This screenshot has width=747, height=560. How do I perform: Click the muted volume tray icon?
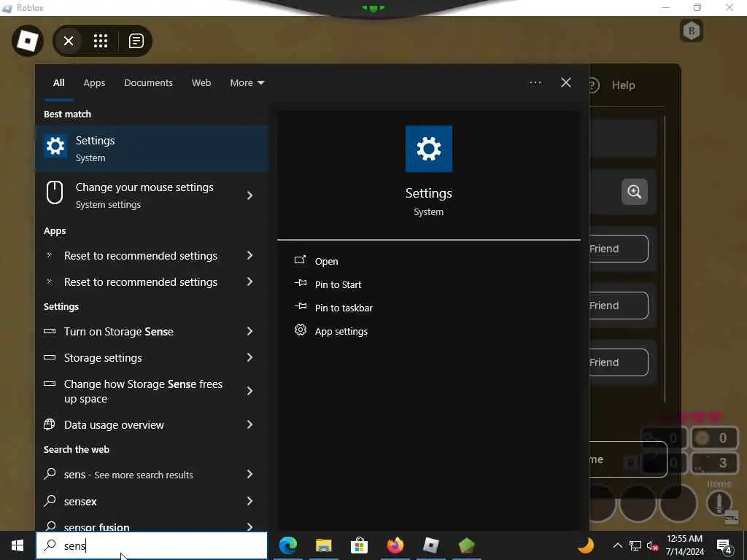pyautogui.click(x=653, y=545)
